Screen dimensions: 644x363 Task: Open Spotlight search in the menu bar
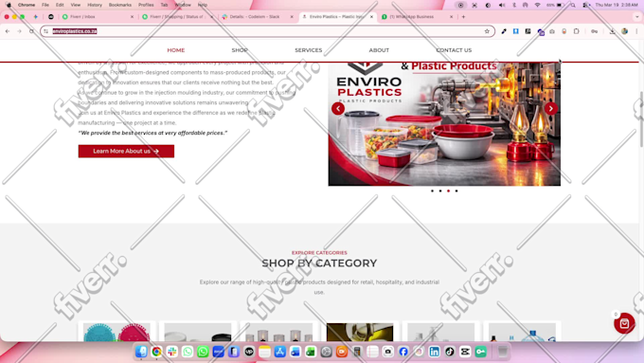point(573,5)
